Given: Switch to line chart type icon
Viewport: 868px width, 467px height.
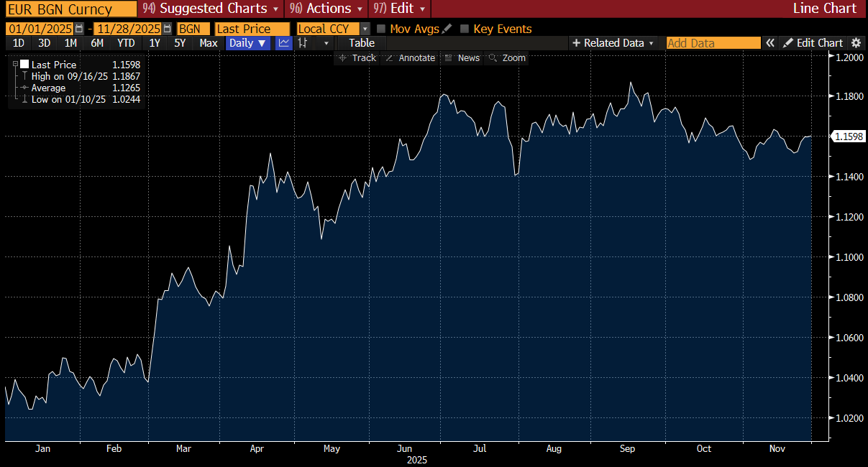Looking at the screenshot, I should [x=284, y=43].
